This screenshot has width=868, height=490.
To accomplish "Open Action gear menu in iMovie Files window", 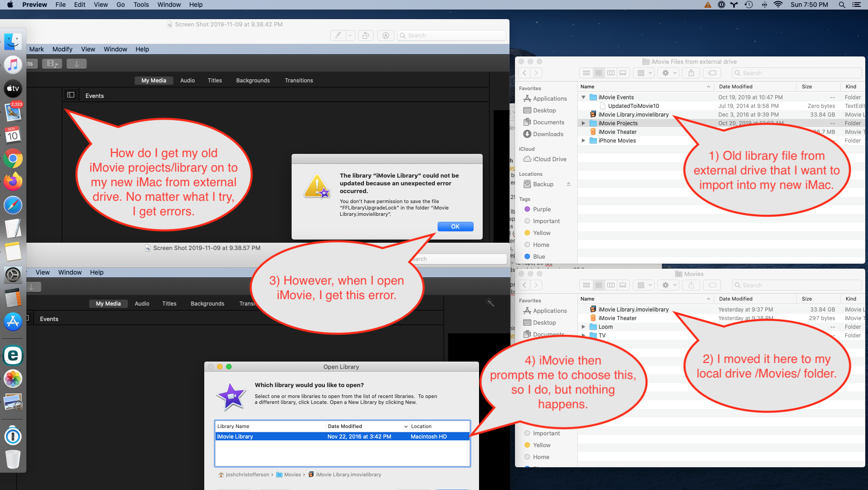I will (669, 73).
